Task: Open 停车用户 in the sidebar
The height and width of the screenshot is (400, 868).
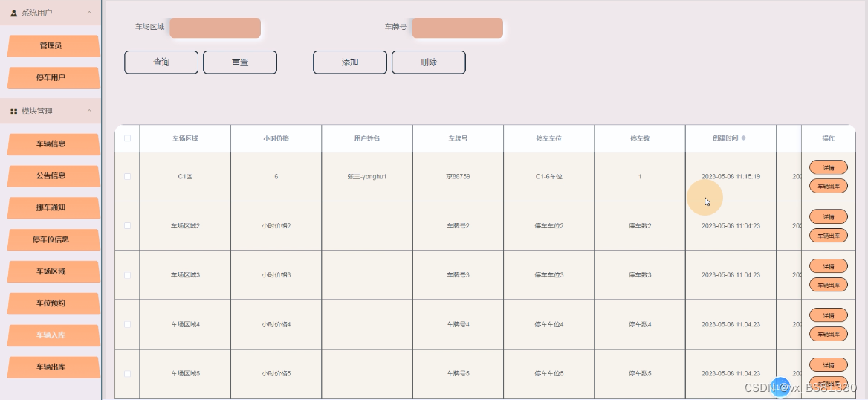Action: point(54,78)
